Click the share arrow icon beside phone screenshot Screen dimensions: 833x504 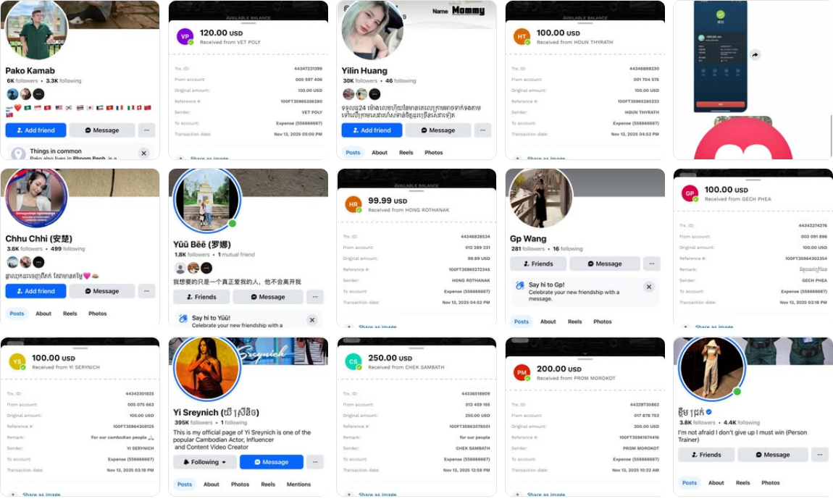click(755, 55)
